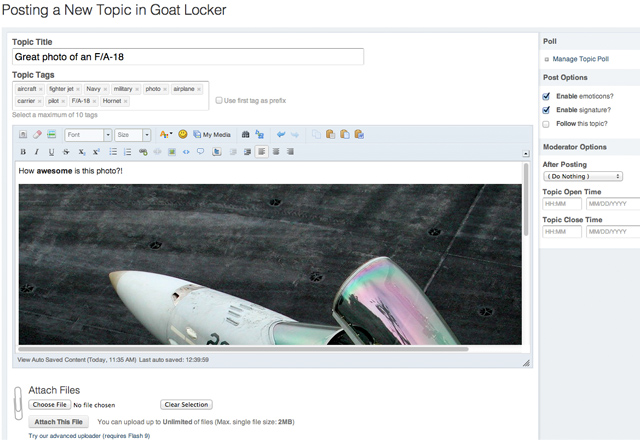Open the Manage Topic Poll link
Image resolution: width=640 pixels, height=440 pixels.
[x=584, y=60]
